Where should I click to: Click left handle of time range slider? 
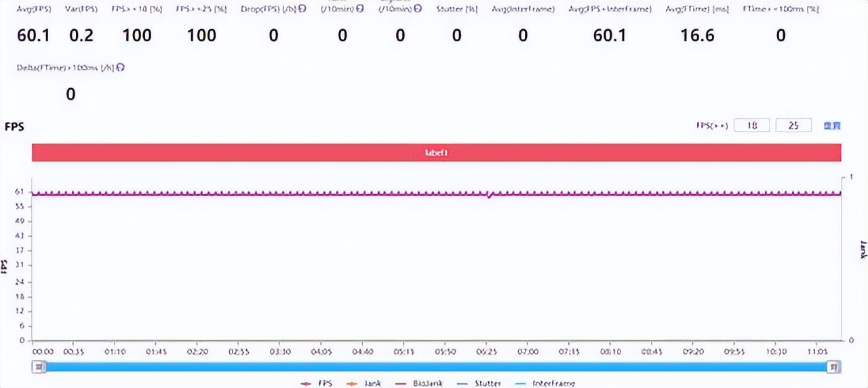click(40, 367)
